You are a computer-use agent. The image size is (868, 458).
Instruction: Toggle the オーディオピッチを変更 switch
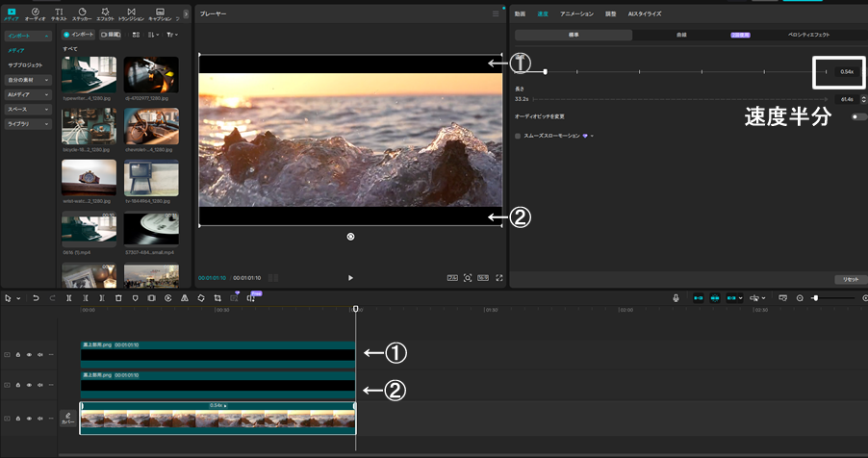click(857, 116)
